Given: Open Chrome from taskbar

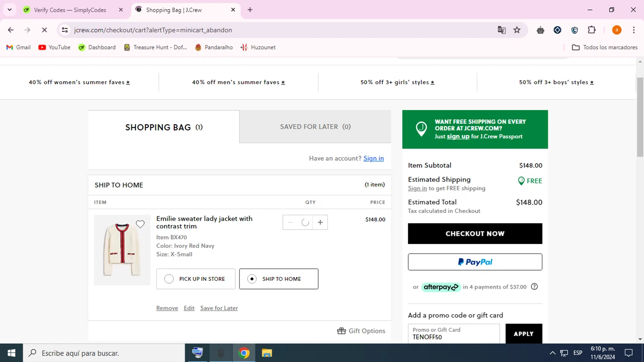Looking at the screenshot, I should pos(244,353).
